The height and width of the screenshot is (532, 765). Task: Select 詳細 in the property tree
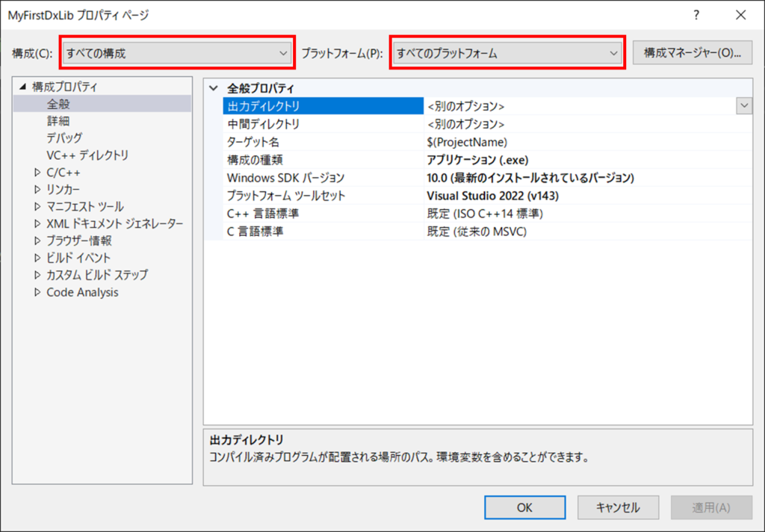[x=58, y=121]
